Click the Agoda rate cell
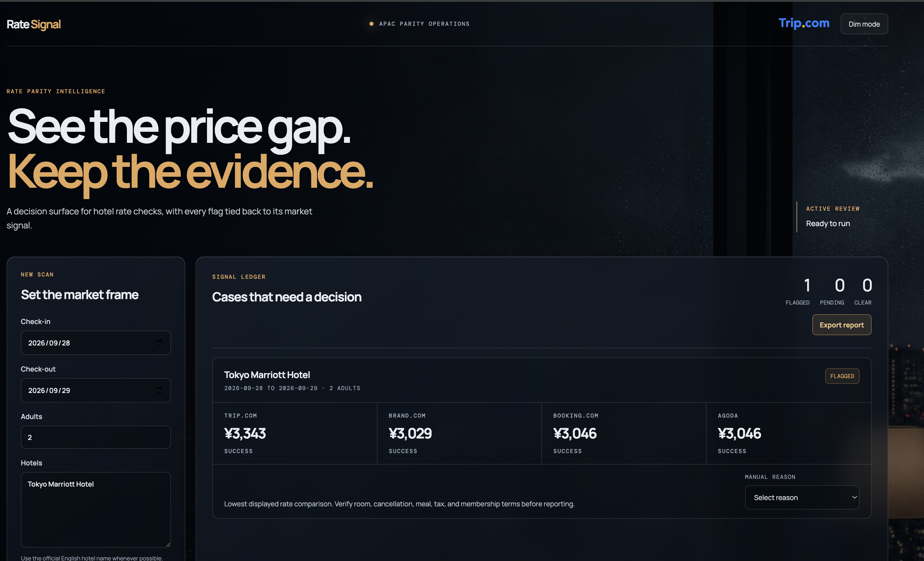The height and width of the screenshot is (561, 924). coord(788,433)
